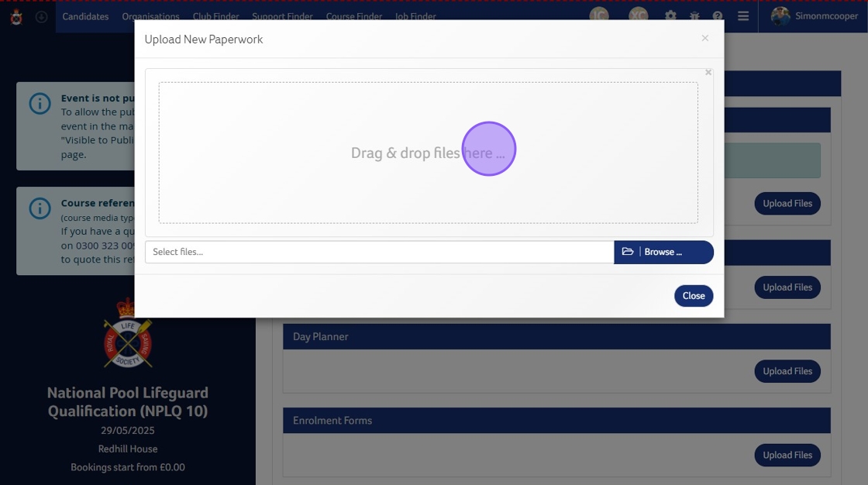Open the Candidates menu in the top navigation
Screen dimensions: 868x485
point(85,16)
